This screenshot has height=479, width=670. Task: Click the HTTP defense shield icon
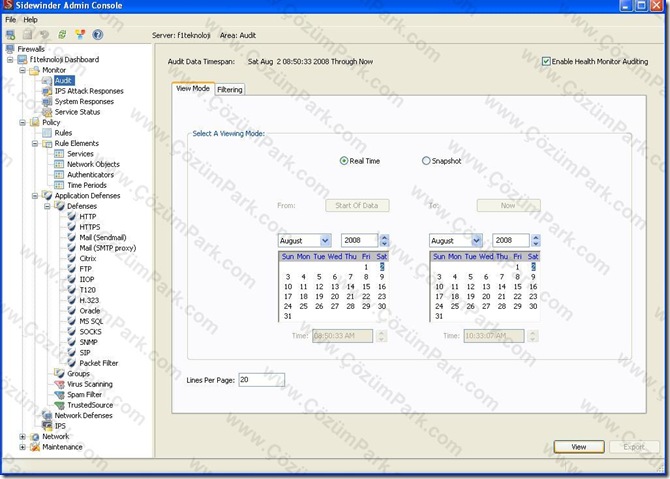tap(72, 216)
